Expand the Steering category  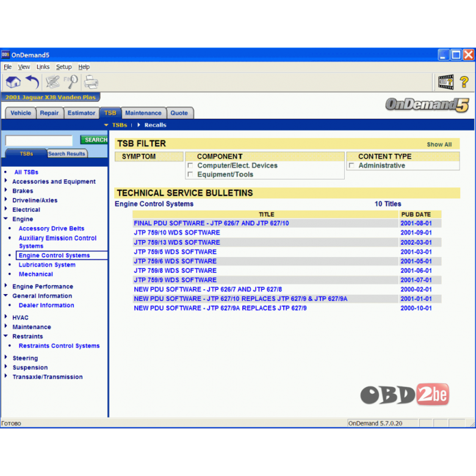tap(5, 357)
